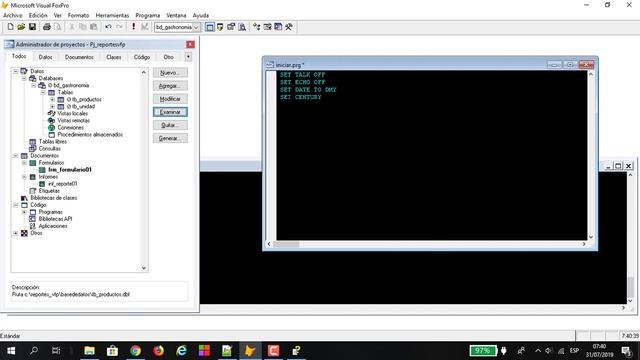Open the Programa menu
640x360 pixels.
coord(148,15)
